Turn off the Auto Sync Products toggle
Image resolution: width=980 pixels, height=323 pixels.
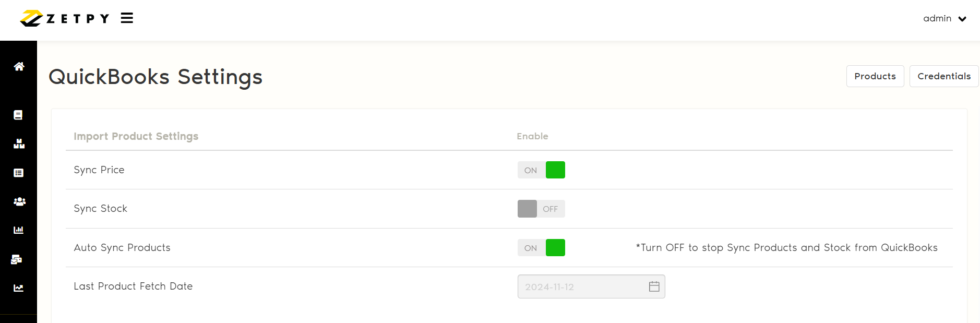tap(541, 248)
